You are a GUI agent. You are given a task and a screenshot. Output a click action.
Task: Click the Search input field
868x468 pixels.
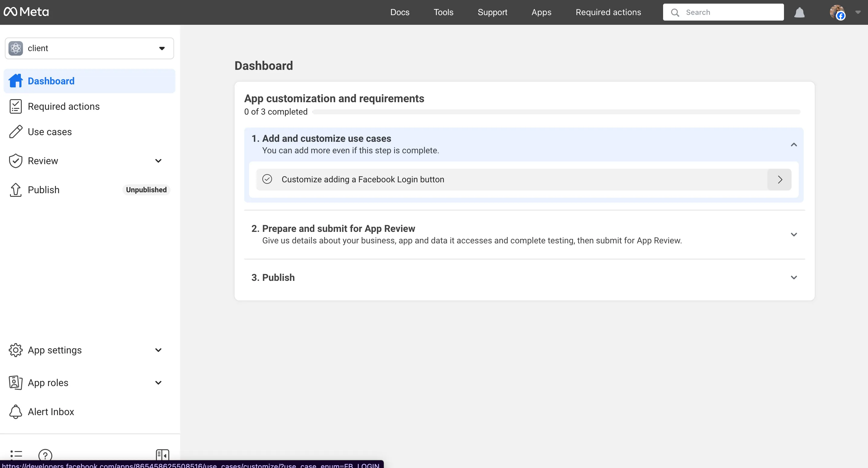click(723, 12)
